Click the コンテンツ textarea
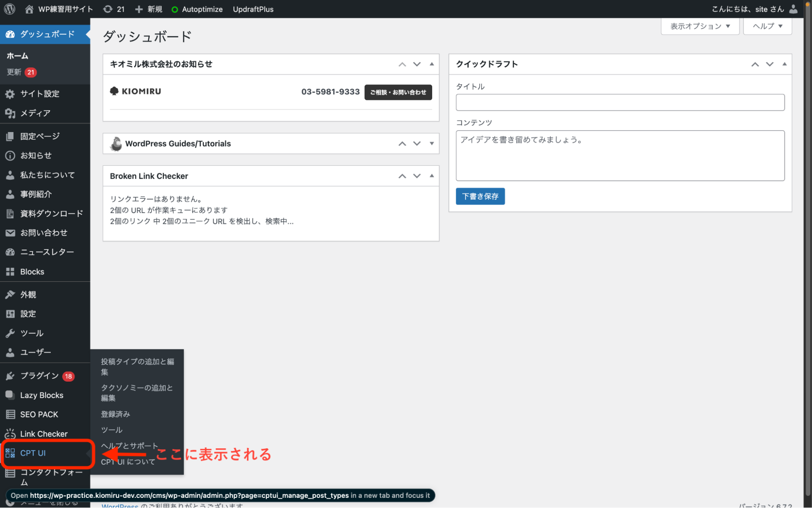Viewport: 812px width, 508px height. (x=620, y=156)
